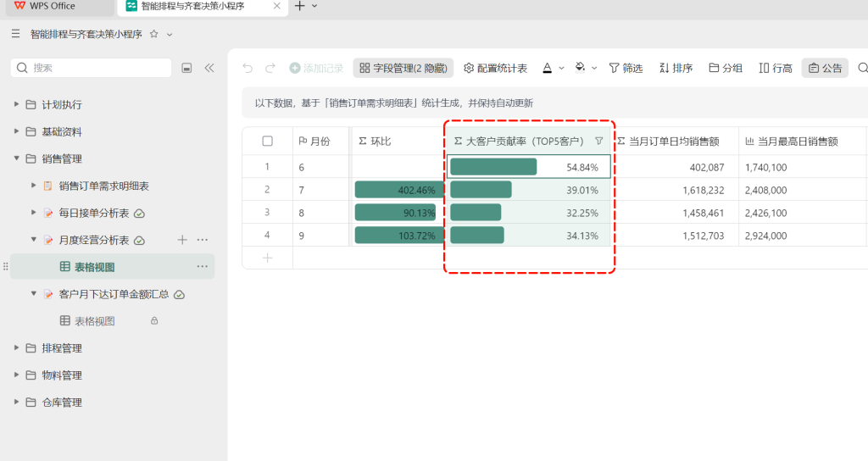Click the sync status icon beside 客户月下达订单金额汇总
Viewport: 868px width, 461px height.
pyautogui.click(x=180, y=294)
